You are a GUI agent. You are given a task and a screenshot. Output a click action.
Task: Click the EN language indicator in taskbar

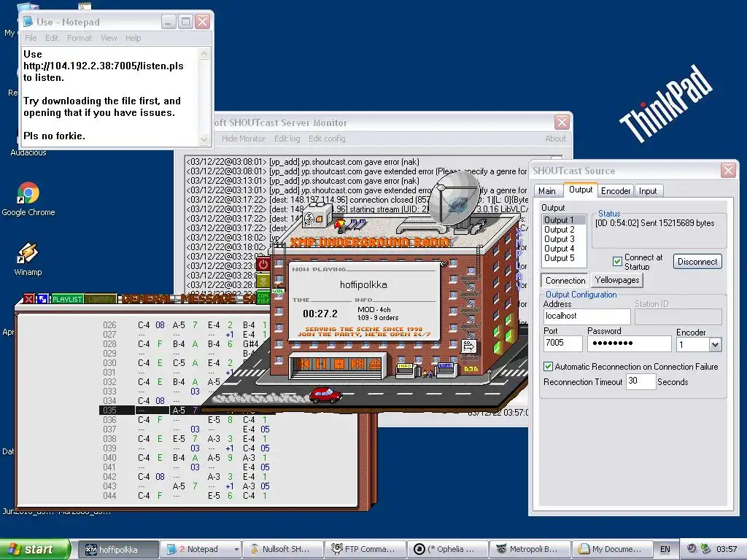coord(665,550)
